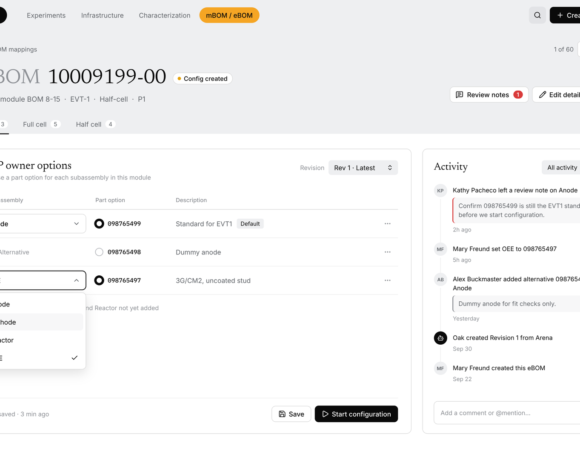
Task: Click the MF avatar beside created this eBOM
Action: pos(440,368)
